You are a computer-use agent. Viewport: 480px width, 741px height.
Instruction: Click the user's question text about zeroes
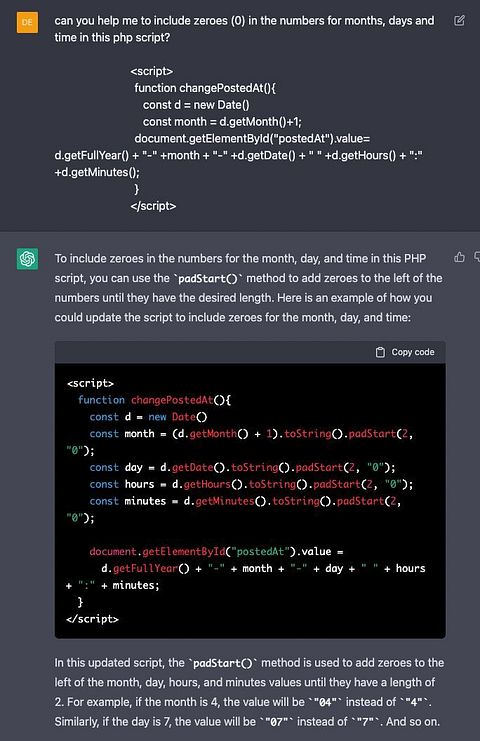click(x=244, y=29)
